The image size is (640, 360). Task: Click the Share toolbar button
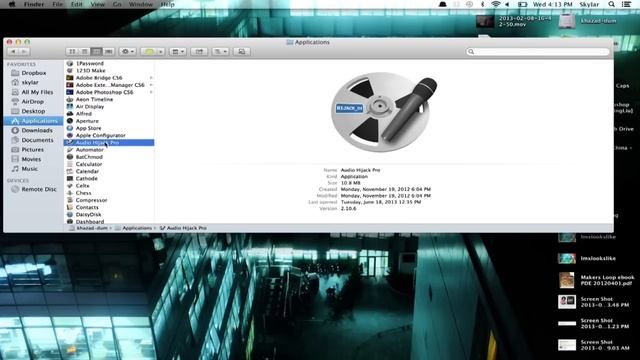[199, 51]
